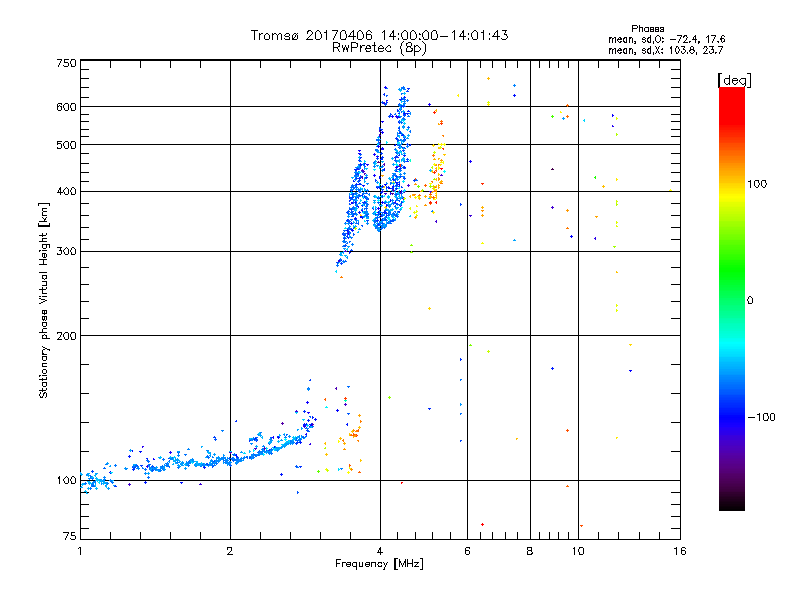The image size is (800, 600).
Task: Click the RwPretec (8p) subtitle
Action: 379,48
